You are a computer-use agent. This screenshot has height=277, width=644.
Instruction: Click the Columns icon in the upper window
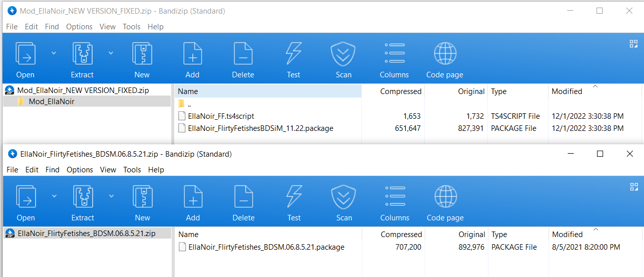(x=394, y=55)
